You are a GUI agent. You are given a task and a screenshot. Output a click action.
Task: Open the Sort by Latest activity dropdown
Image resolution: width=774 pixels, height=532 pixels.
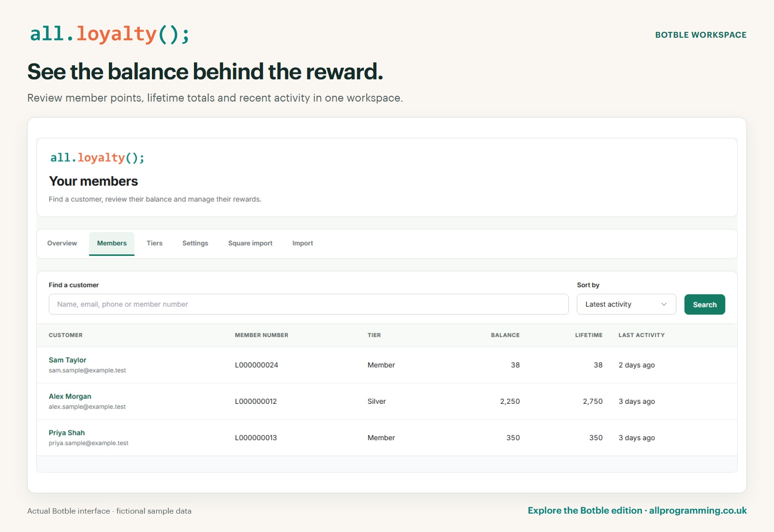tap(626, 304)
